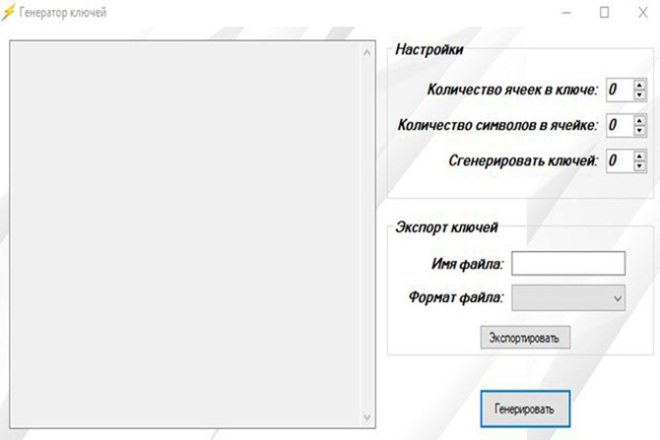
Task: Decrease the Сгенерировать ключей value
Action: [639, 166]
